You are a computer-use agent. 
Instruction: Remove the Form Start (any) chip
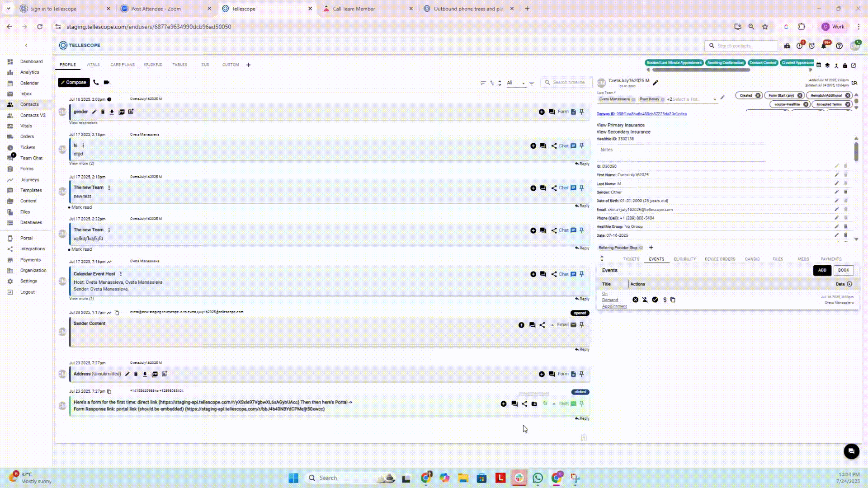pyautogui.click(x=800, y=95)
